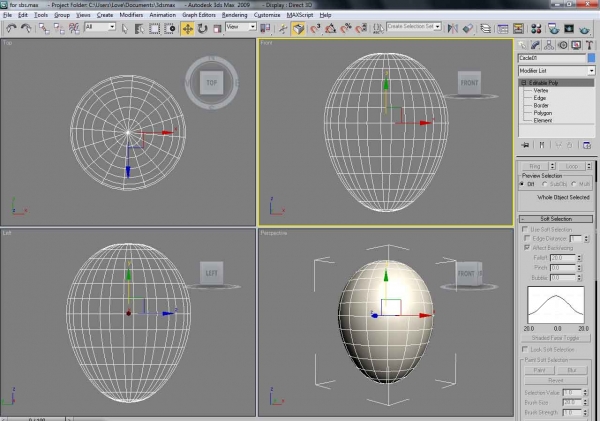
Task: Select the SubObj preview selection radio
Action: coord(545,184)
